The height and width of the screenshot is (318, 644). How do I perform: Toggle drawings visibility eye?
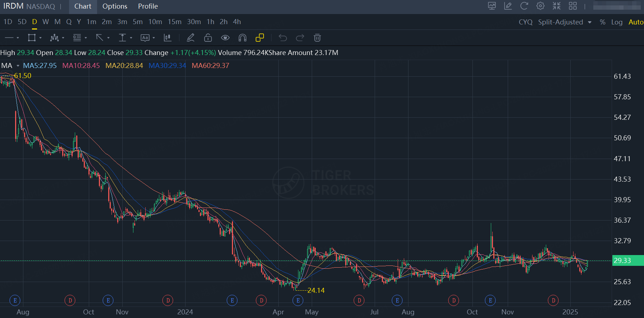point(225,38)
